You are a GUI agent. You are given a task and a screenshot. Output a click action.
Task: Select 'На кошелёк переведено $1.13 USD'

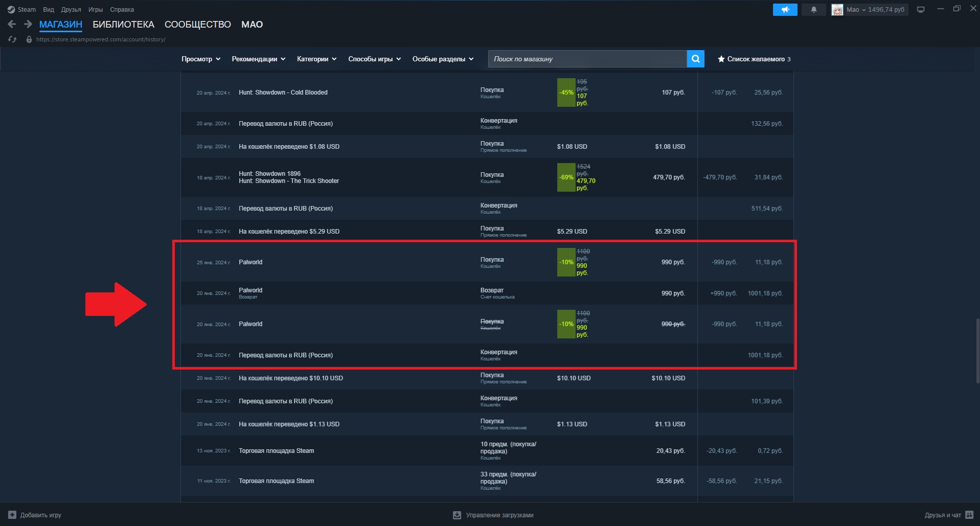point(289,424)
